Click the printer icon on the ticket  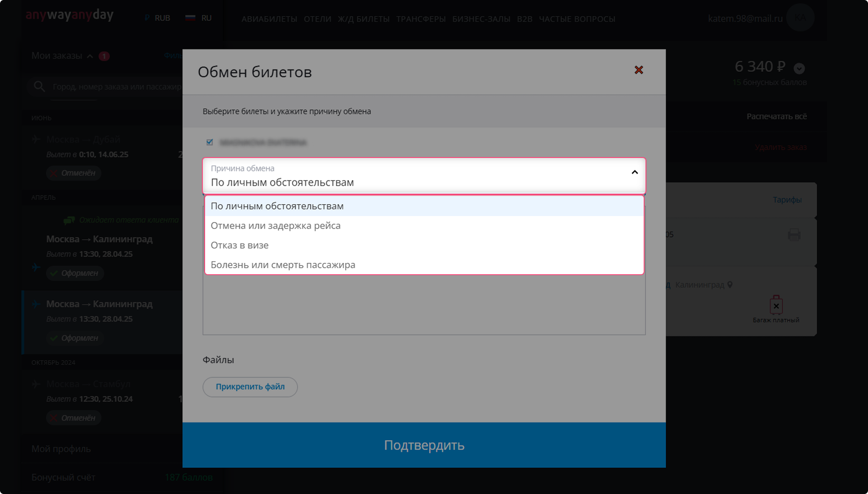(794, 235)
